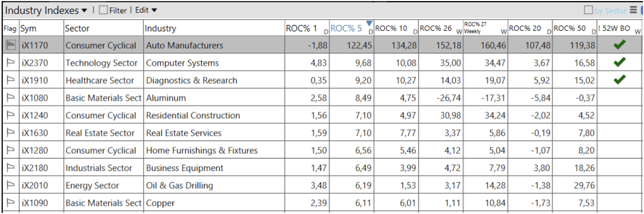Flag the Diagnostics & Research row
This screenshot has height=214, width=644.
coord(10,81)
